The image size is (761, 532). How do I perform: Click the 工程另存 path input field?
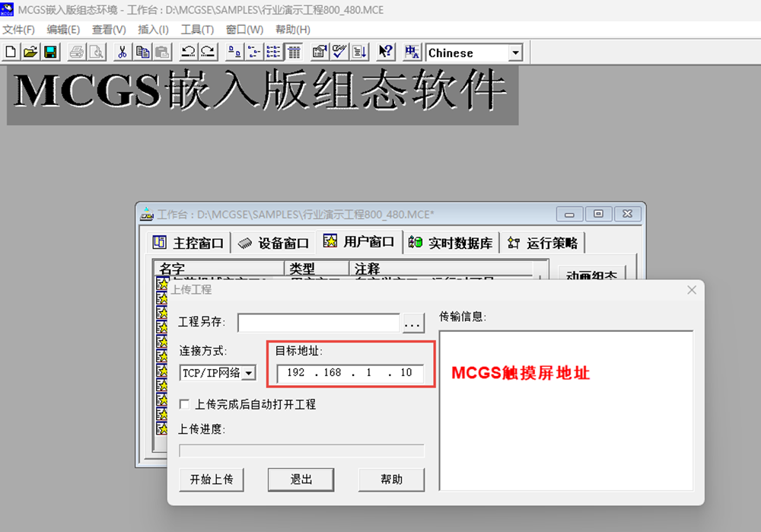319,323
